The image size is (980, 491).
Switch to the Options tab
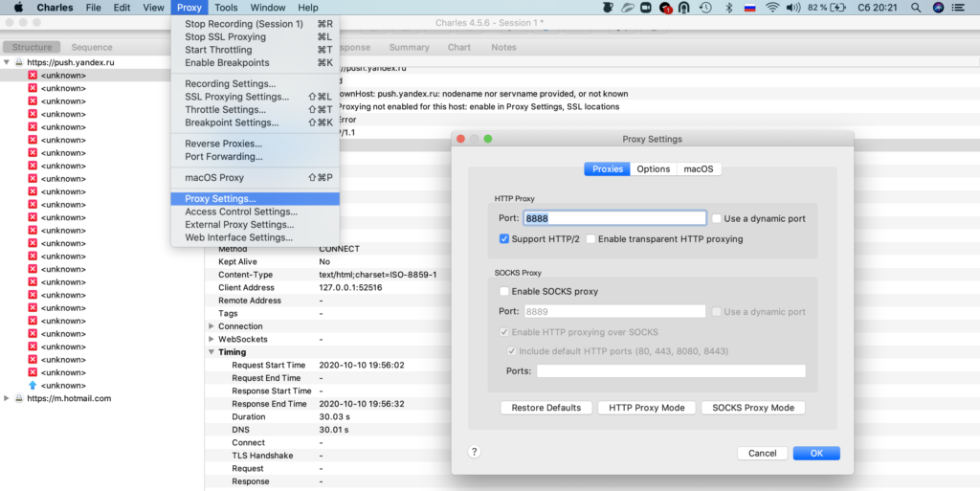click(653, 168)
